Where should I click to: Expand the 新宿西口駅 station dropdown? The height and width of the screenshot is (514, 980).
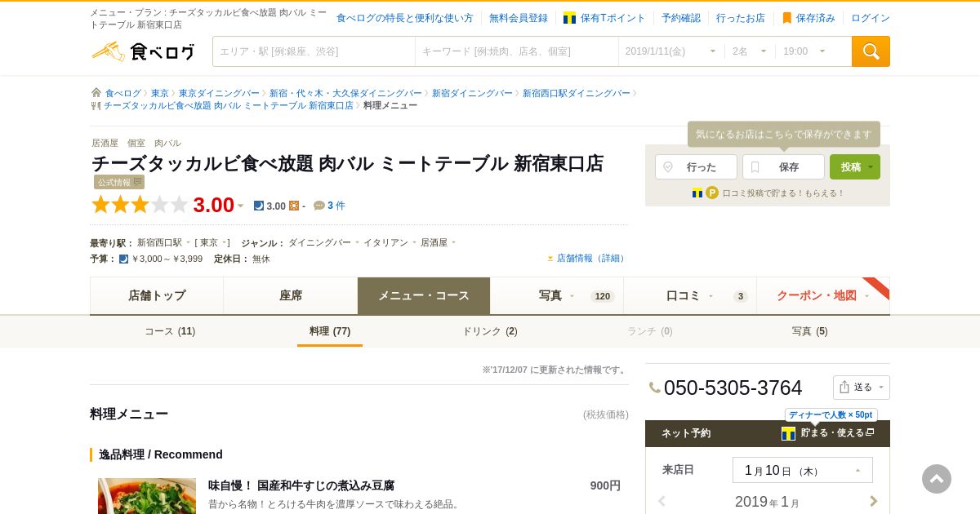point(188,242)
